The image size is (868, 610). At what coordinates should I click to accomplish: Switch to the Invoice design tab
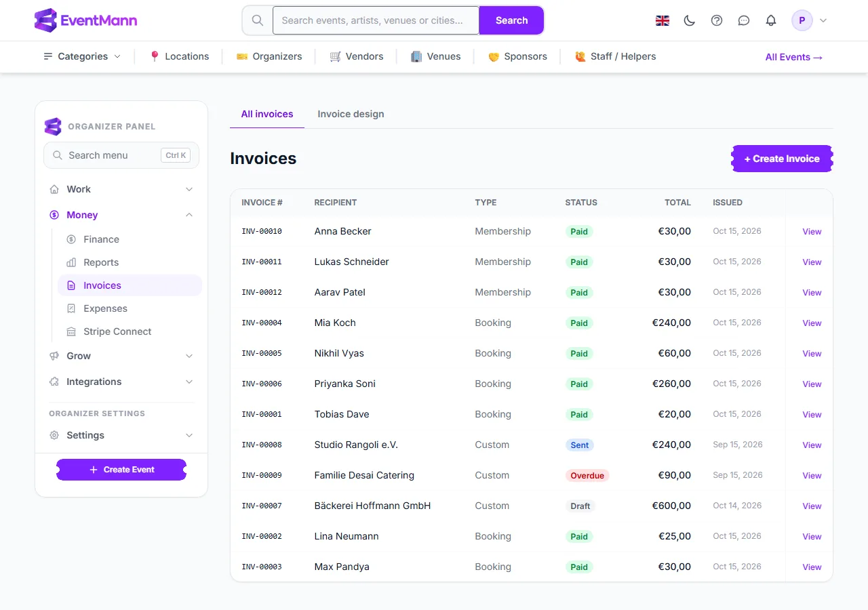[351, 114]
